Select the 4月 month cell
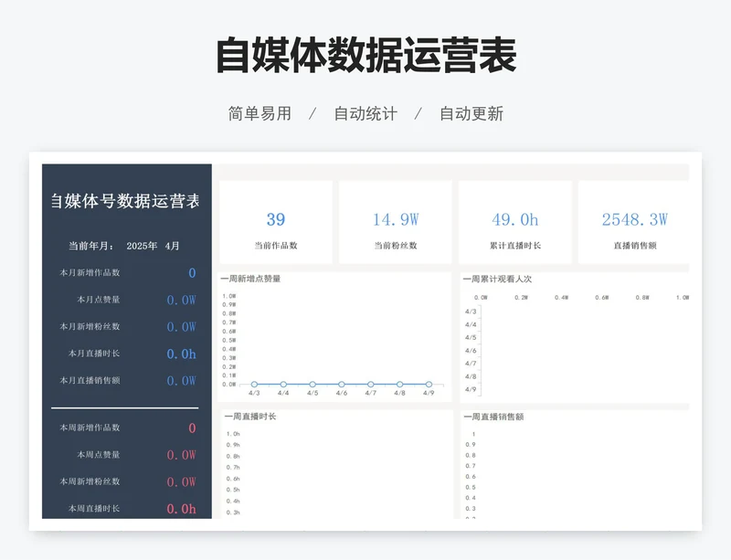The width and height of the screenshot is (731, 560). click(x=172, y=246)
